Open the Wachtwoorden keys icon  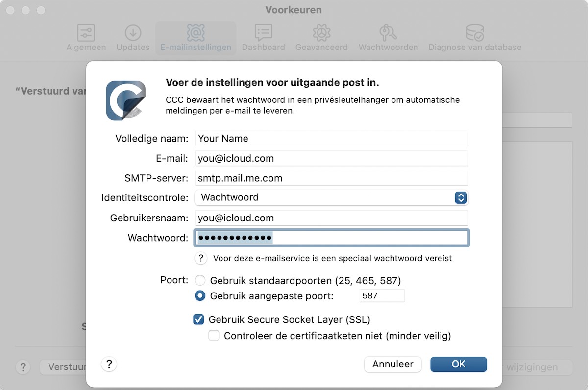tap(388, 33)
